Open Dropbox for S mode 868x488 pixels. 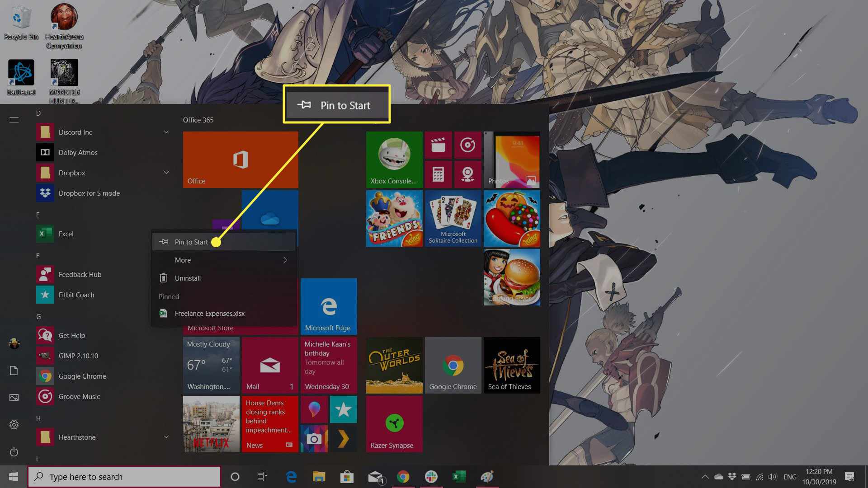pos(104,193)
